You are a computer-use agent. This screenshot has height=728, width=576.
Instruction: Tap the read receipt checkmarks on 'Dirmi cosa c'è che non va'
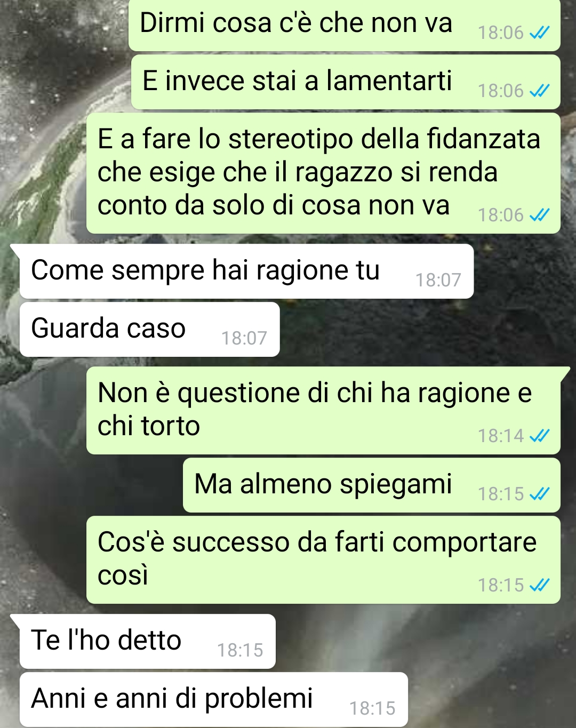coord(539,33)
